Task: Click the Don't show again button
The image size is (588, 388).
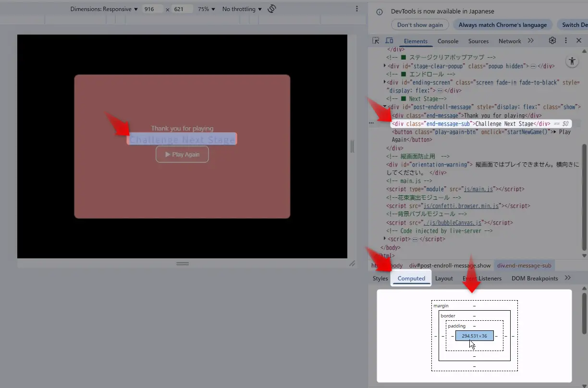Action: [x=420, y=25]
